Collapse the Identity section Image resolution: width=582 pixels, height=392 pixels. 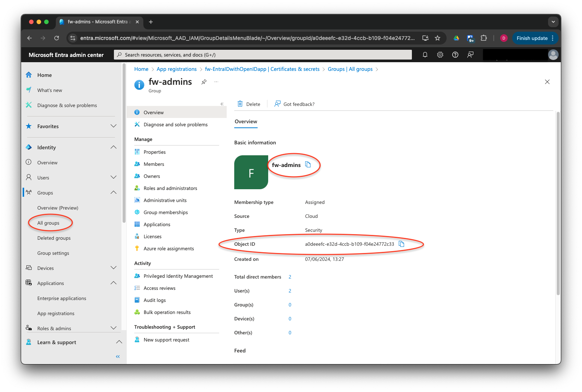[x=114, y=147]
